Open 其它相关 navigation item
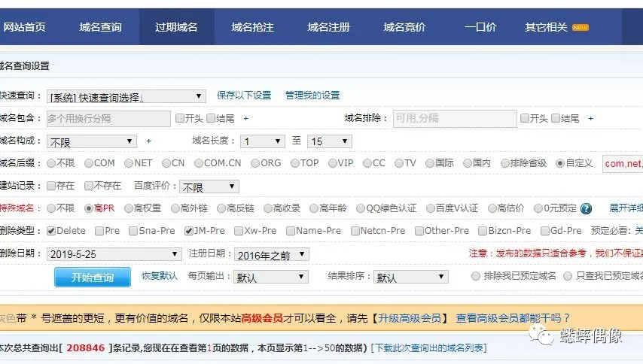643x364 pixels. (x=546, y=27)
